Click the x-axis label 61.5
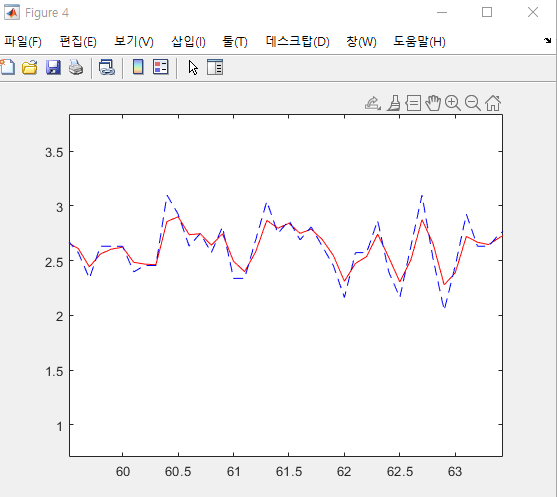The image size is (557, 497). click(x=289, y=472)
